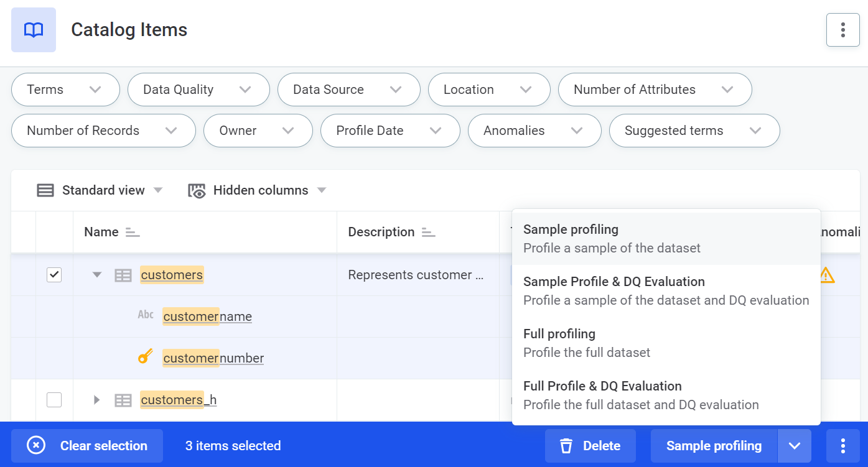Open more actions in the bottom selection bar
The image size is (868, 467).
point(842,446)
